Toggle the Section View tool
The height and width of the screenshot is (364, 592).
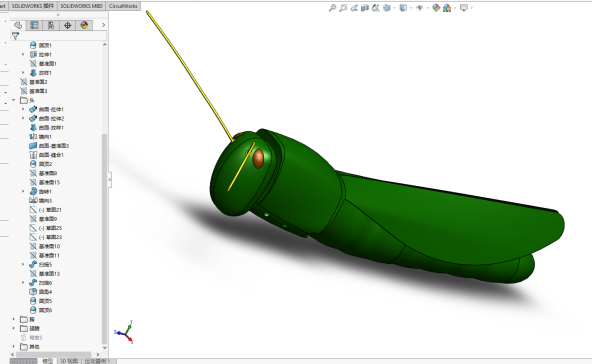point(365,8)
